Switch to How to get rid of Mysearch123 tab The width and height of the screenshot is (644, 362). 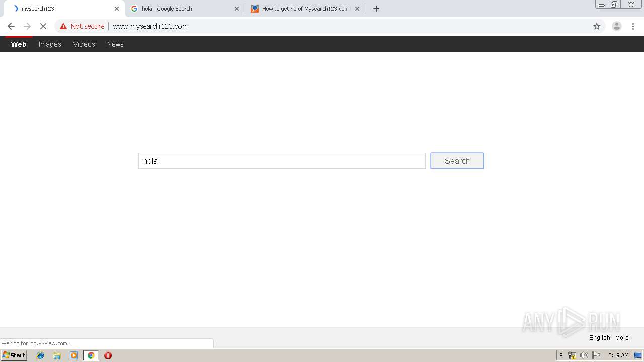[305, 9]
